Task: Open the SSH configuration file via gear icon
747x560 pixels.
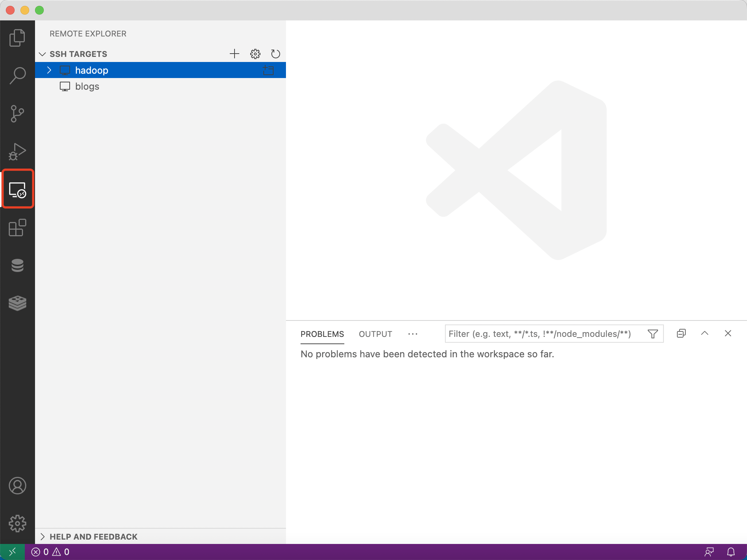Action: pos(255,54)
